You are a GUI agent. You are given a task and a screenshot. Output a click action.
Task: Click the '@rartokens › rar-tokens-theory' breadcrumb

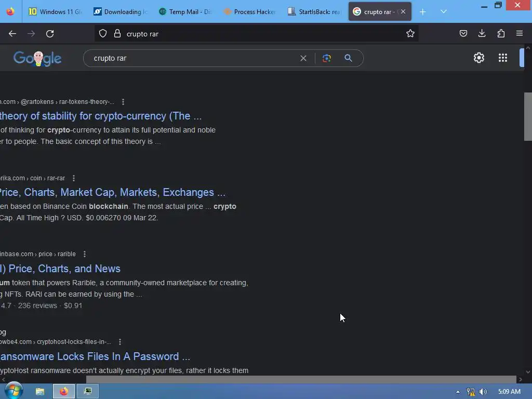(67, 102)
